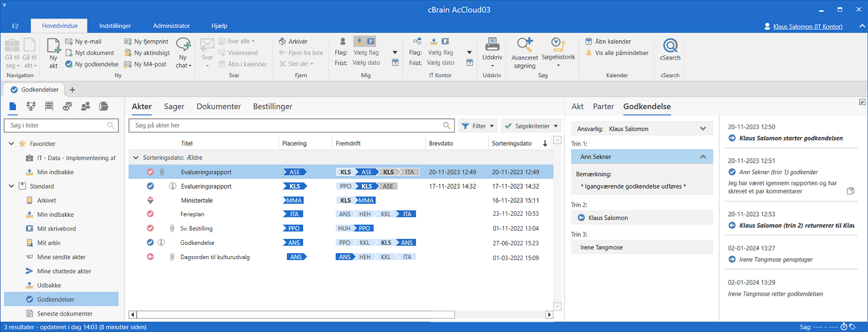This screenshot has width=868, height=332.
Task: Select Mine sendte akter in the list
Action: point(61,257)
